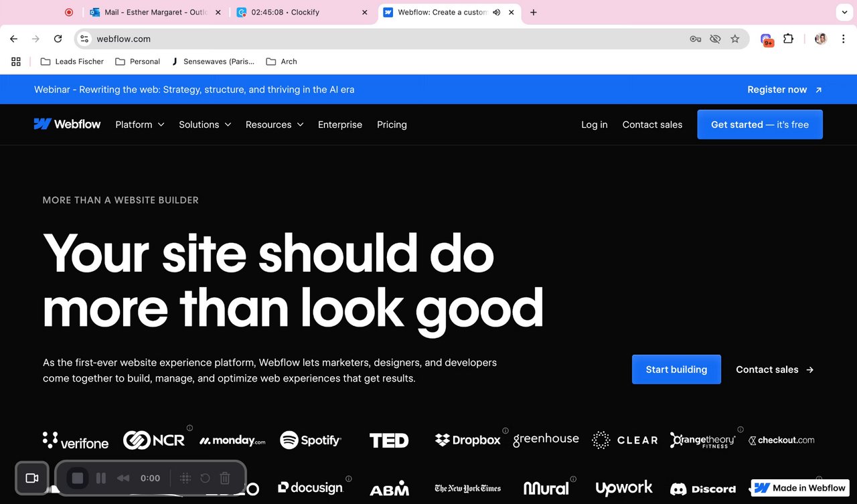Screen dimensions: 857x504
Task: Click the Spotify logo
Action: [x=311, y=440]
